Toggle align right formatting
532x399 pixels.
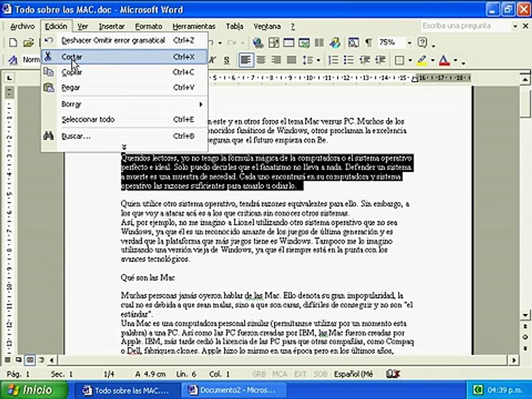(x=276, y=60)
